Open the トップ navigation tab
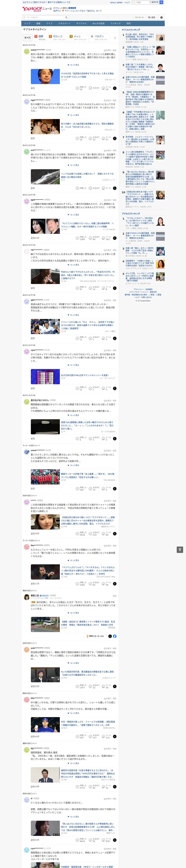186x868 pixels. point(27,24)
